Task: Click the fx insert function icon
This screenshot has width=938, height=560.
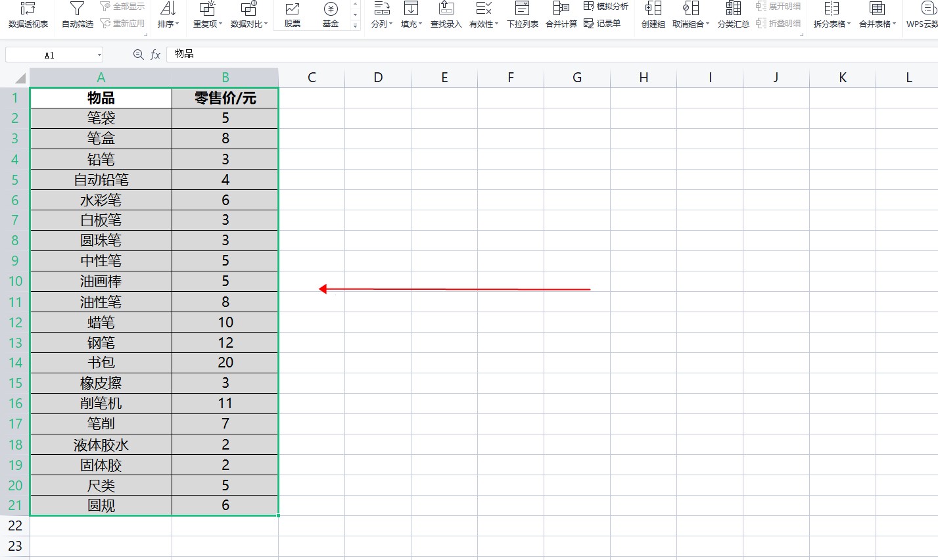Action: click(156, 55)
